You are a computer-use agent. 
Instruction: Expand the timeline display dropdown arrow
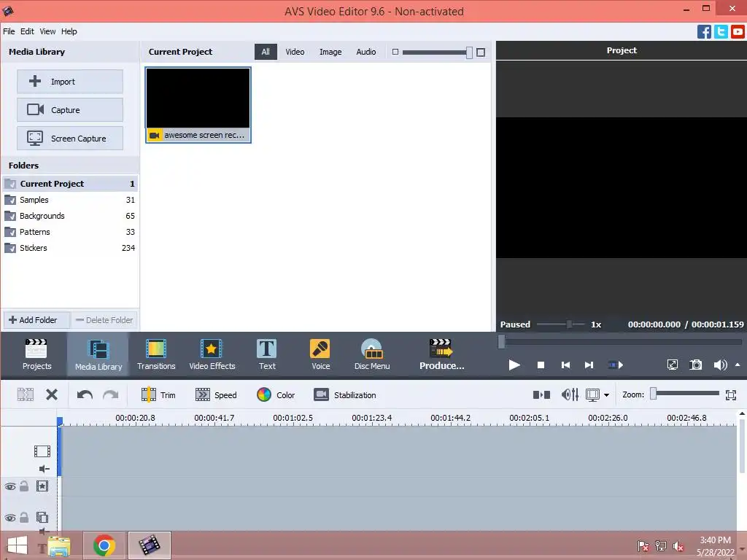click(606, 394)
